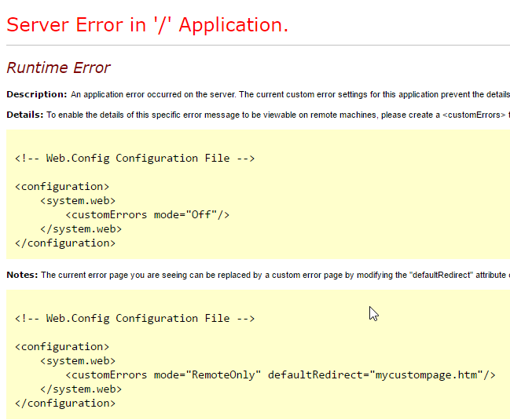The width and height of the screenshot is (510, 420).
Task: Click the opening configuration tag in upper code sample
Action: point(62,186)
